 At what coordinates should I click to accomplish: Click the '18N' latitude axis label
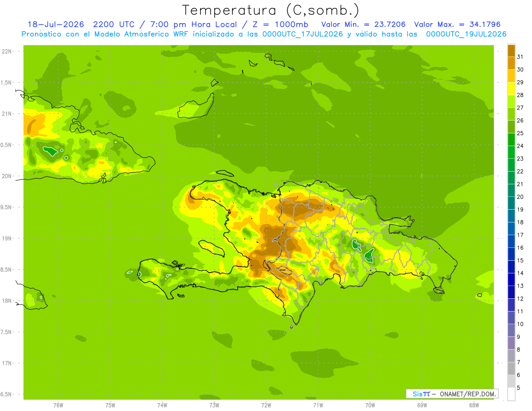click(7, 301)
